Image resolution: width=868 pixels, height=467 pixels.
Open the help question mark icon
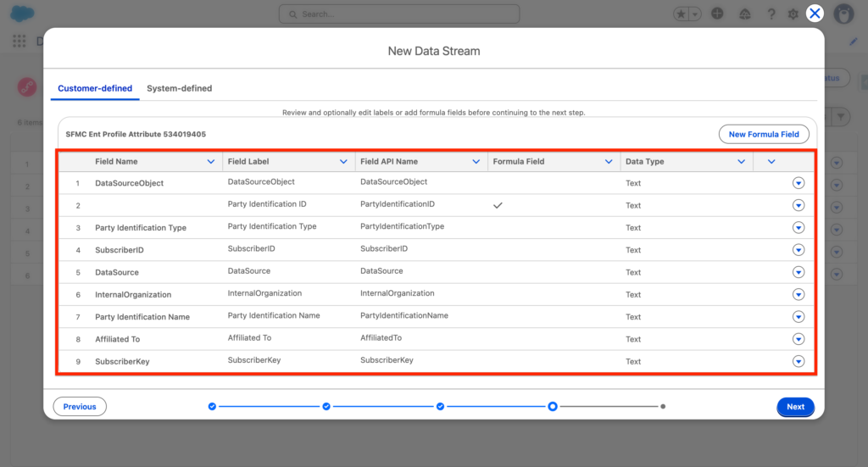[771, 14]
